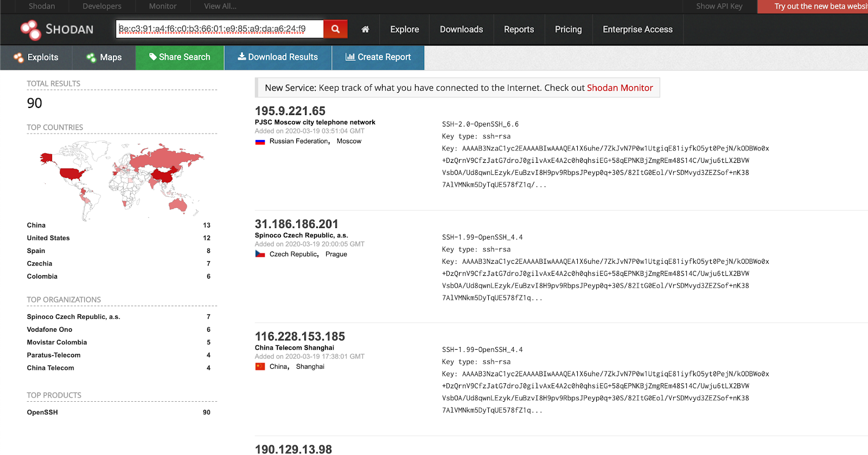Click the Czech Republic flag icon
Viewport: 868px width, 455px height.
click(260, 254)
